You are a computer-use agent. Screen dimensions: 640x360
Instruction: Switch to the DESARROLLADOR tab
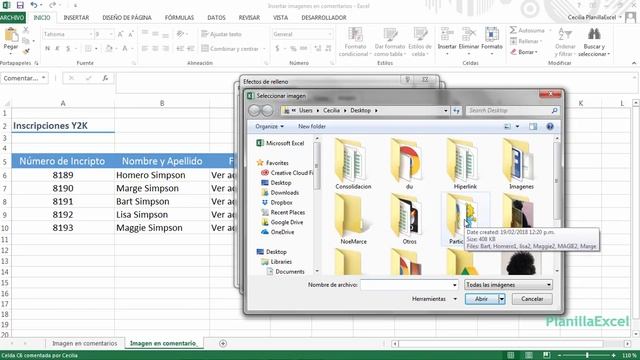pos(324,18)
